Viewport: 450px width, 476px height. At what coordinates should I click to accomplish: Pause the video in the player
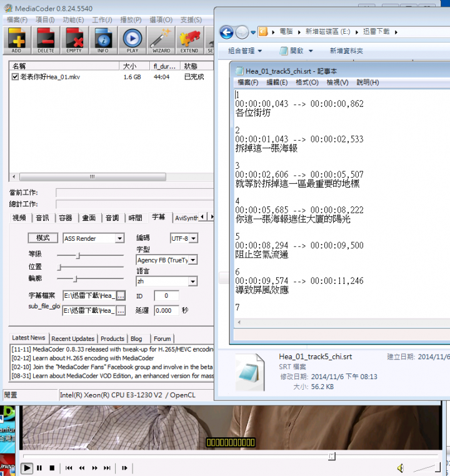click(x=39, y=468)
